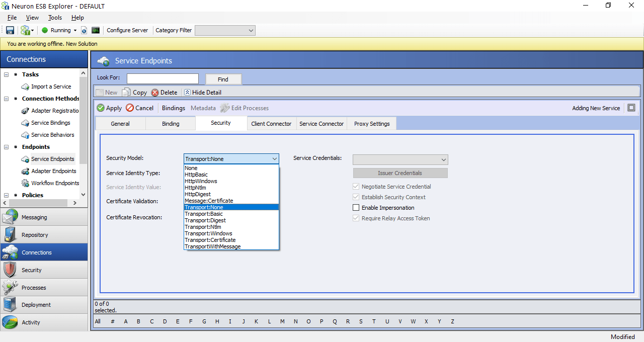
Task: Click the Bindings toolbar button
Action: tap(174, 108)
